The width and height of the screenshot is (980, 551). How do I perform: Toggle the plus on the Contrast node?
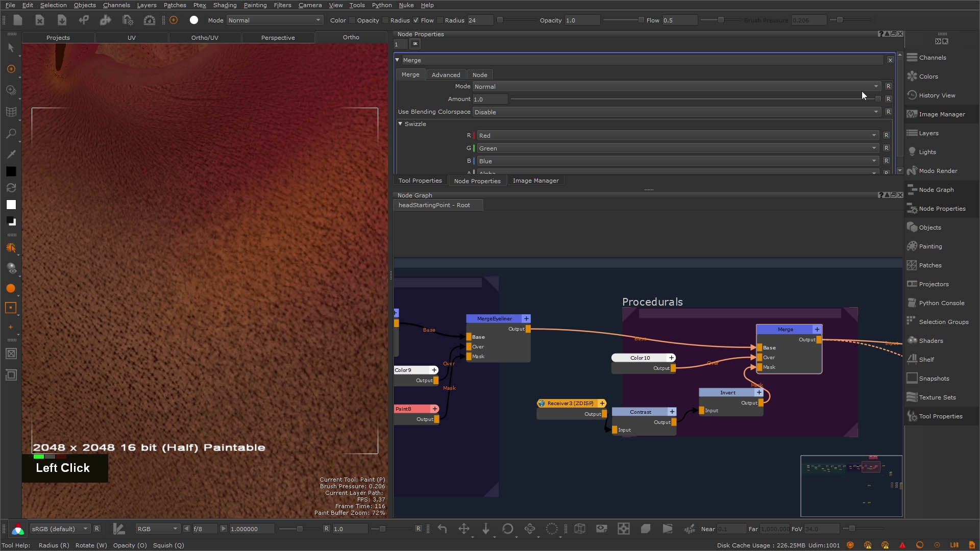pos(672,412)
